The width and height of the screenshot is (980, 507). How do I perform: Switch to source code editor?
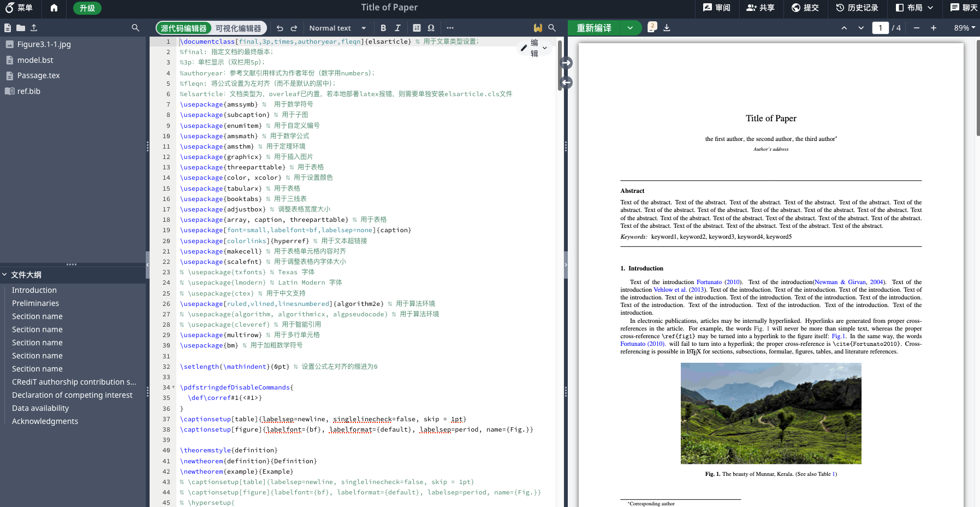183,28
